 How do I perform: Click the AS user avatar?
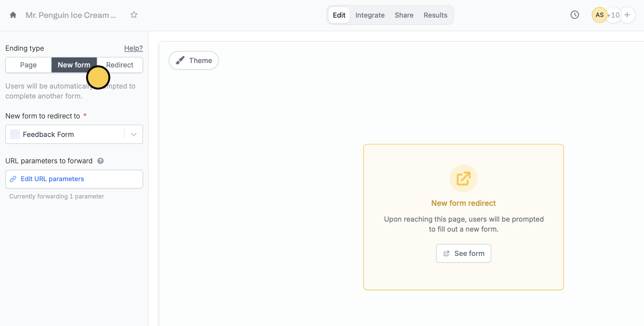coord(599,15)
